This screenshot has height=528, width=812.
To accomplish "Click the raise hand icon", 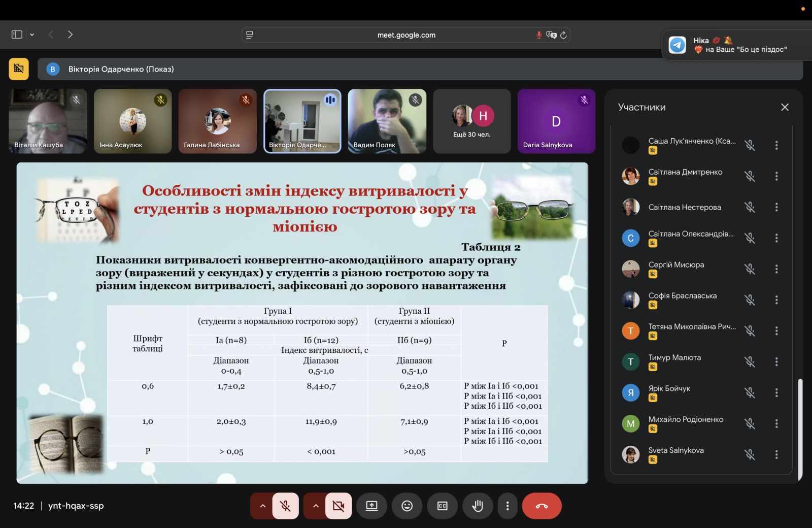I will click(x=477, y=506).
